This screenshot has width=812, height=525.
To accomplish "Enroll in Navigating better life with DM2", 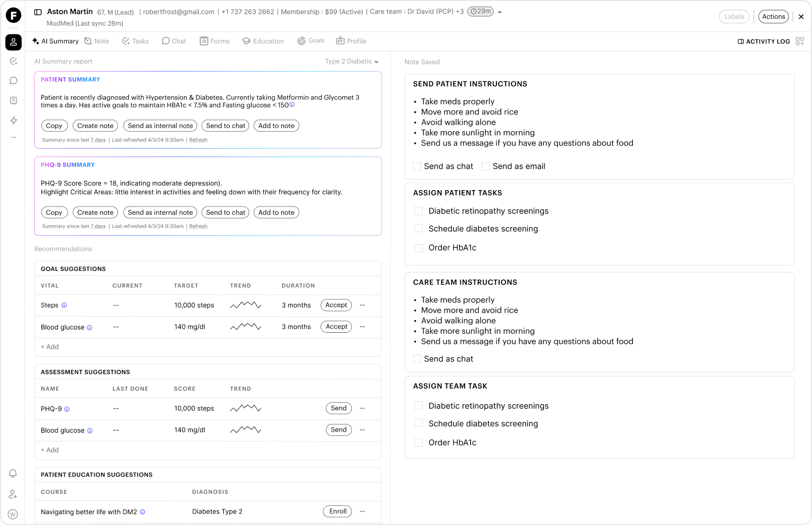I will [x=338, y=511].
